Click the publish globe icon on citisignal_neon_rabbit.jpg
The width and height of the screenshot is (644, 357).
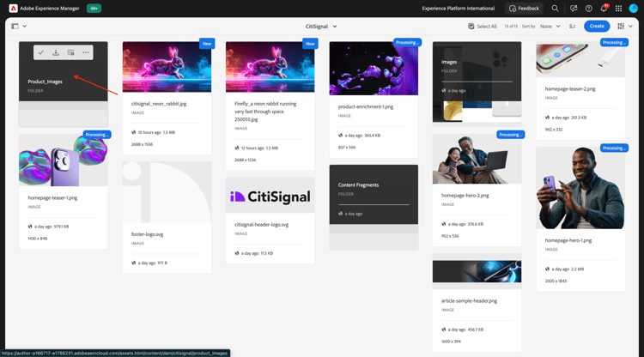coord(133,132)
